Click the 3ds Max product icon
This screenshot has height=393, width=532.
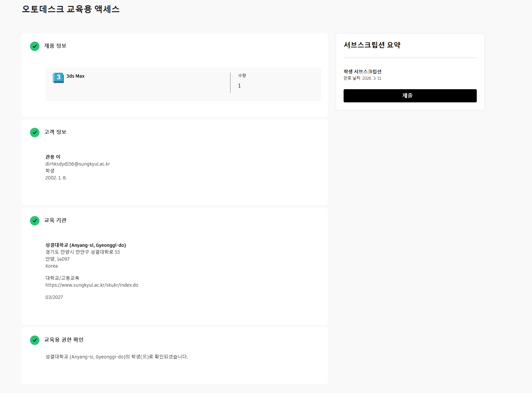tap(58, 78)
